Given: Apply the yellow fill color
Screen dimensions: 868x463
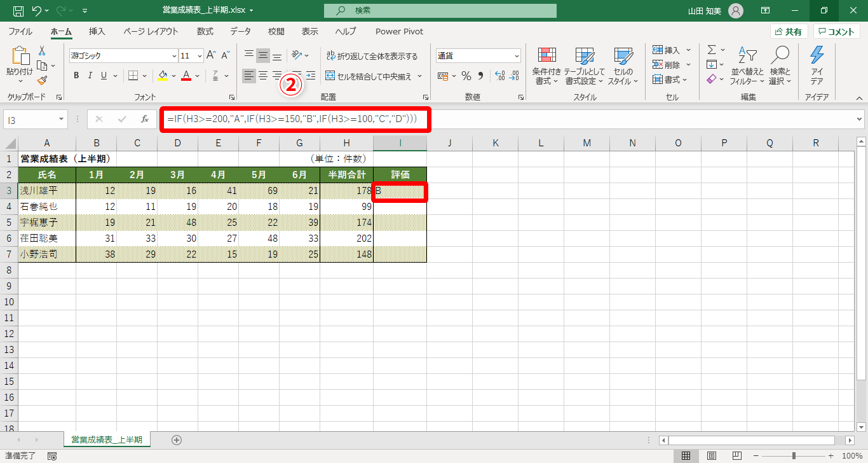Looking at the screenshot, I should pyautogui.click(x=163, y=76).
